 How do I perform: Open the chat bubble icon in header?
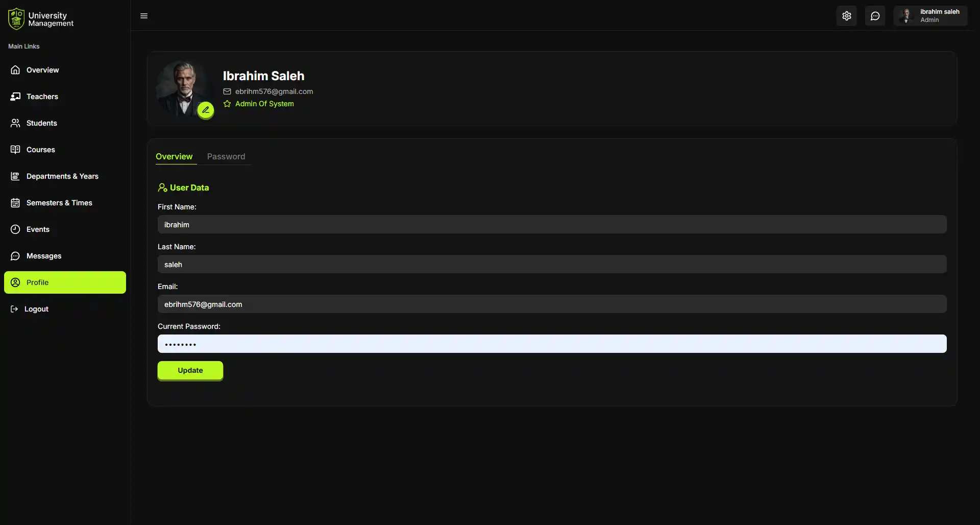875,16
